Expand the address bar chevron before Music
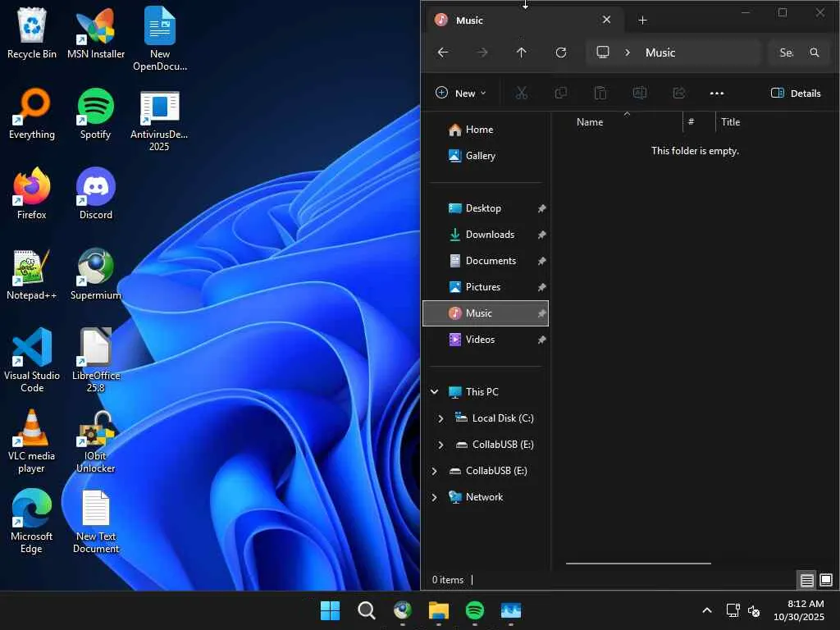Screen dimensions: 840x630 tap(628, 52)
